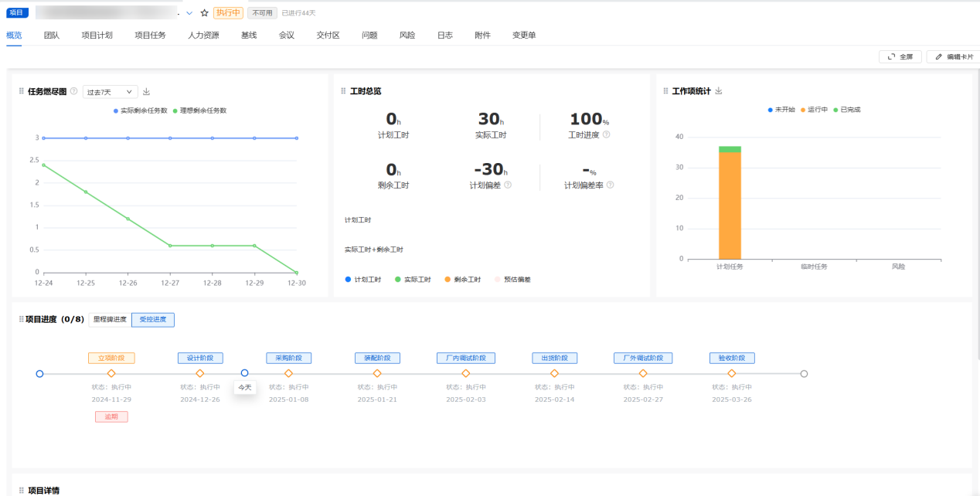Viewport: 980px width, 496px height.
Task: Switch to the 概览 tab
Action: (14, 36)
